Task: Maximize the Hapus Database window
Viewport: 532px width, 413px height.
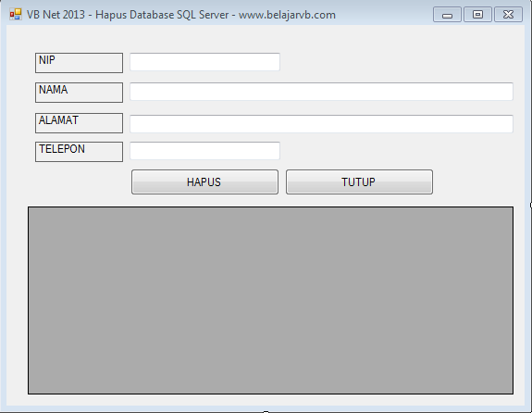Action: (x=477, y=15)
